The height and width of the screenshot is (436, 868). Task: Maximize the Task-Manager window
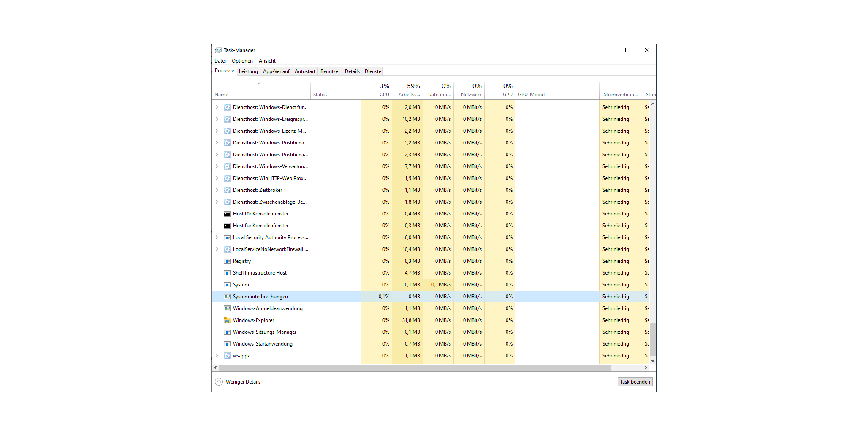[627, 50]
